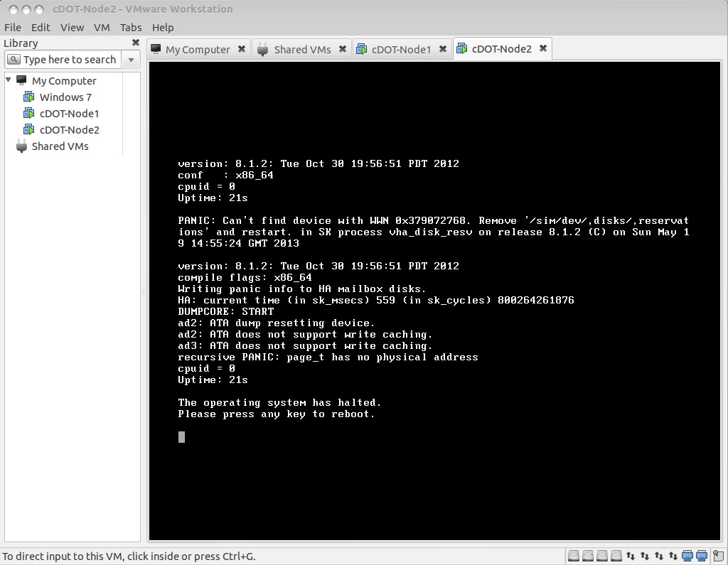
Task: Open the message log icon in status bar
Action: coord(718,555)
